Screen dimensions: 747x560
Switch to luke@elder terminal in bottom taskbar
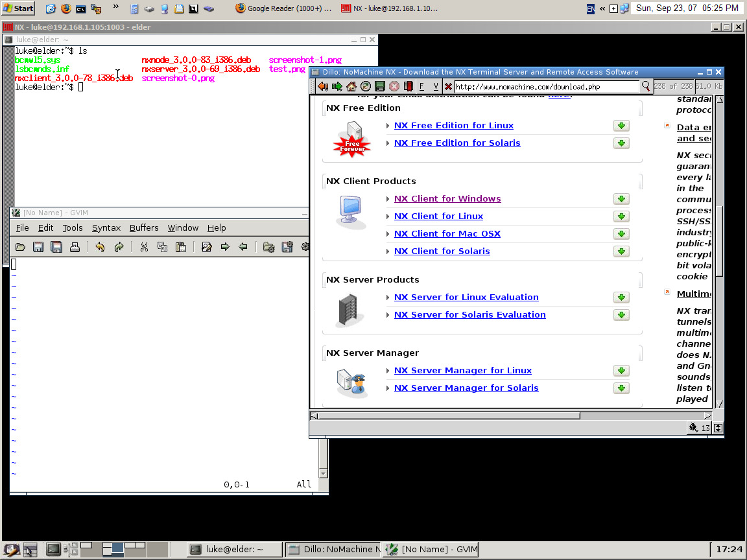(x=234, y=549)
